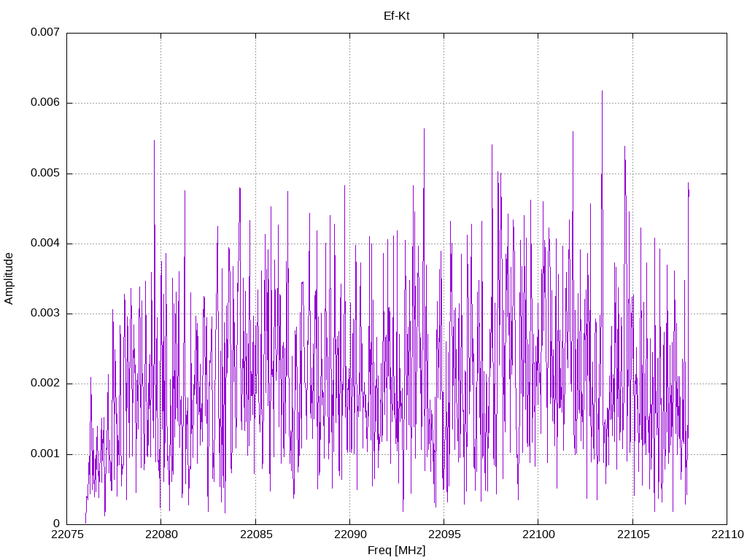Screen dimensions: 747x560
Task: Click the 0.003 y-axis tick label
Action: pos(45,313)
